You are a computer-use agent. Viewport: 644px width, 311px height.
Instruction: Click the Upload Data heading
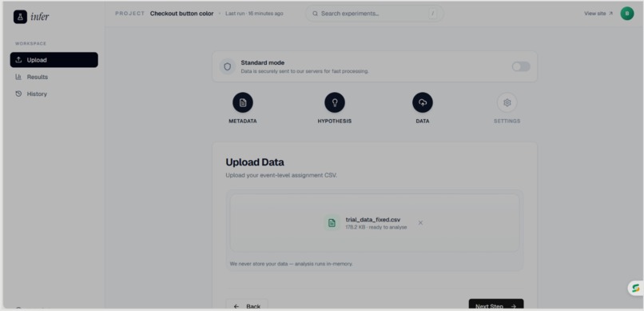tap(255, 161)
